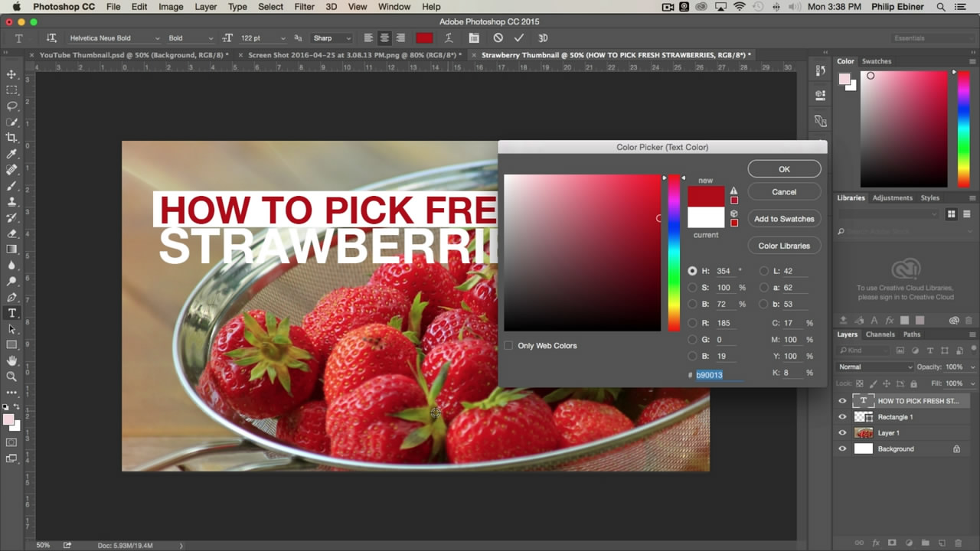Viewport: 980px width, 551px height.
Task: Click OK in the Color Picker
Action: (784, 169)
